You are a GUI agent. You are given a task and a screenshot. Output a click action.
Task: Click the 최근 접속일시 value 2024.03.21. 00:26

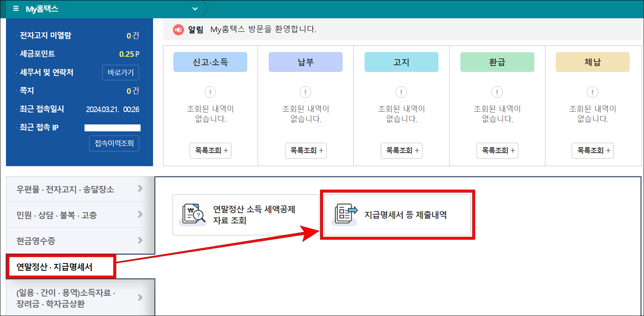(113, 109)
